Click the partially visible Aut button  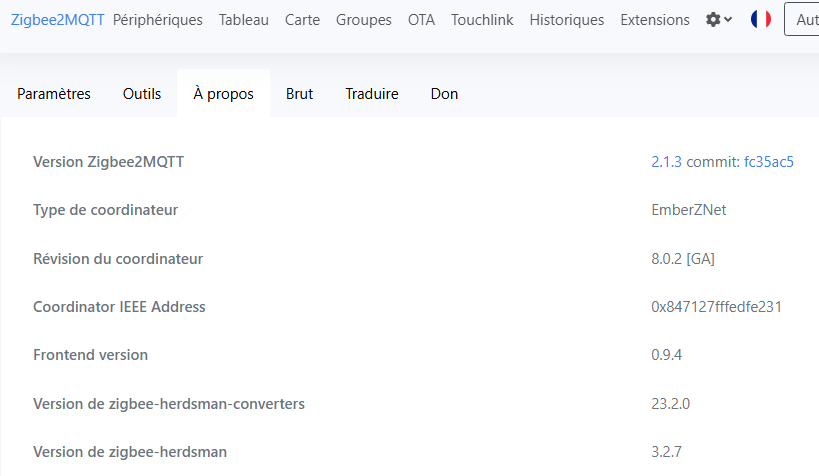click(802, 19)
